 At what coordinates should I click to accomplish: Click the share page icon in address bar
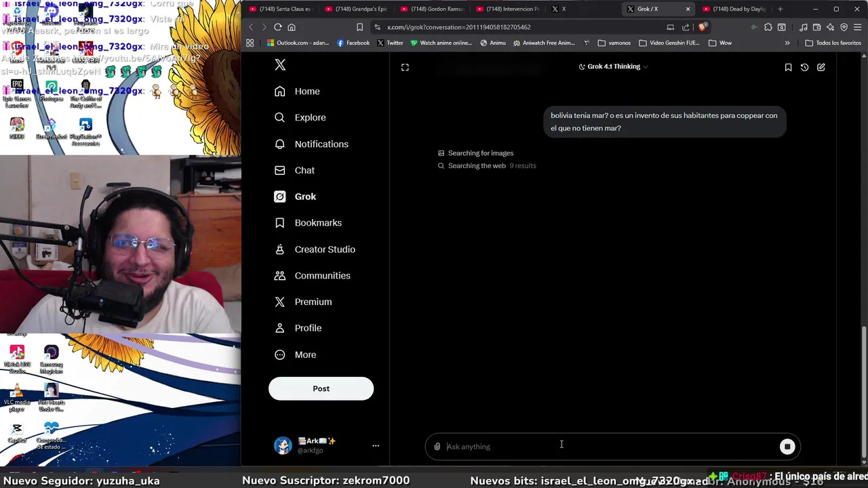[686, 27]
